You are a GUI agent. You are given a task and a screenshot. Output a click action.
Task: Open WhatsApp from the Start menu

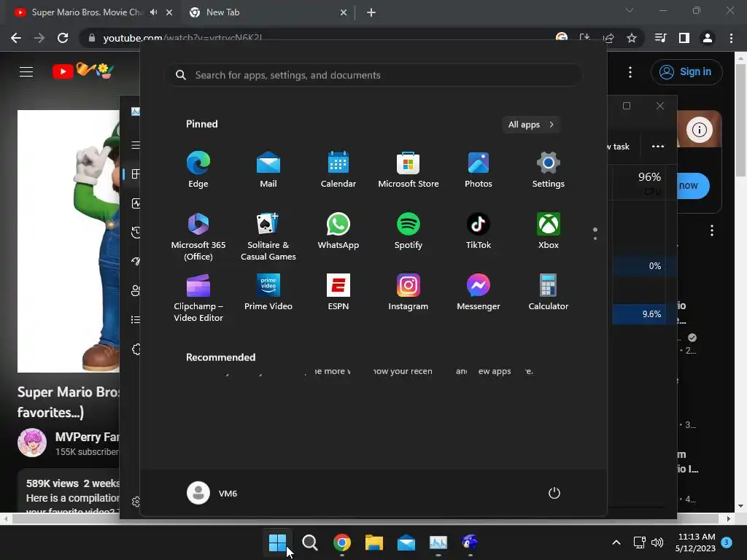[x=338, y=231]
